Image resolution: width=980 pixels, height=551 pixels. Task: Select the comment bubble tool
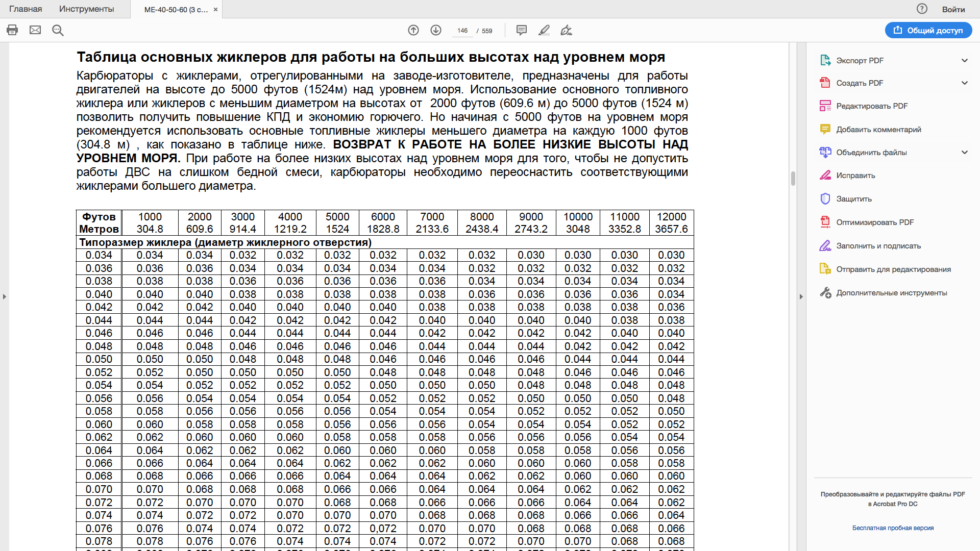pos(521,30)
